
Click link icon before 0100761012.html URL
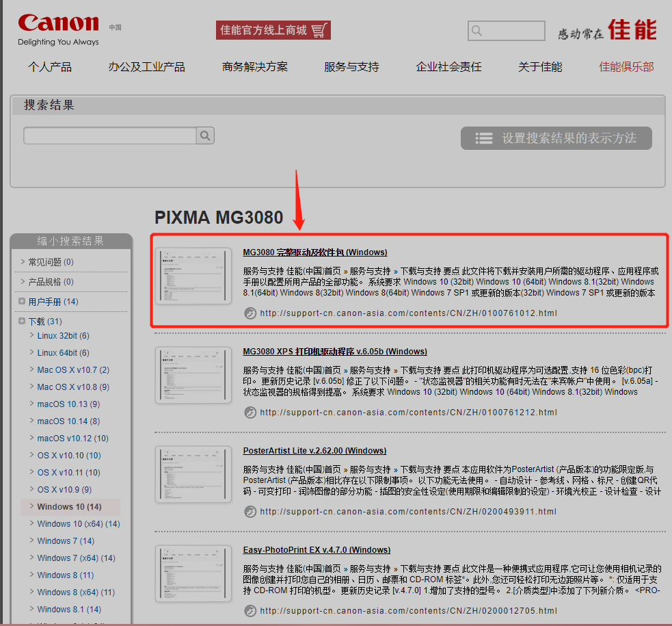click(250, 313)
